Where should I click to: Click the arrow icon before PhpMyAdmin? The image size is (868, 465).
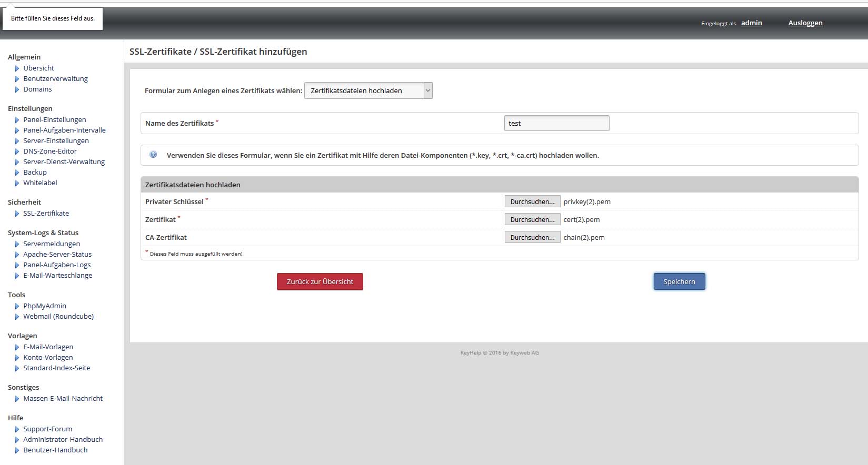tap(17, 306)
